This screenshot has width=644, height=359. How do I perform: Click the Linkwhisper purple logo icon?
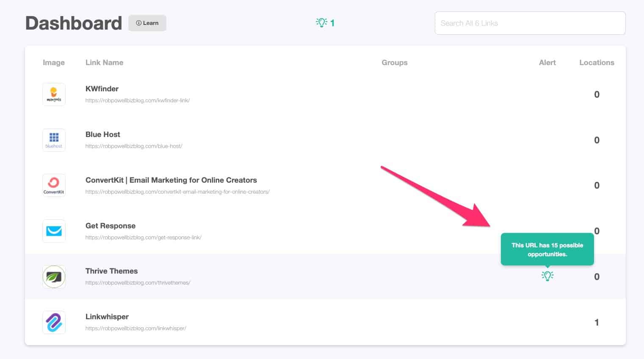coord(54,322)
